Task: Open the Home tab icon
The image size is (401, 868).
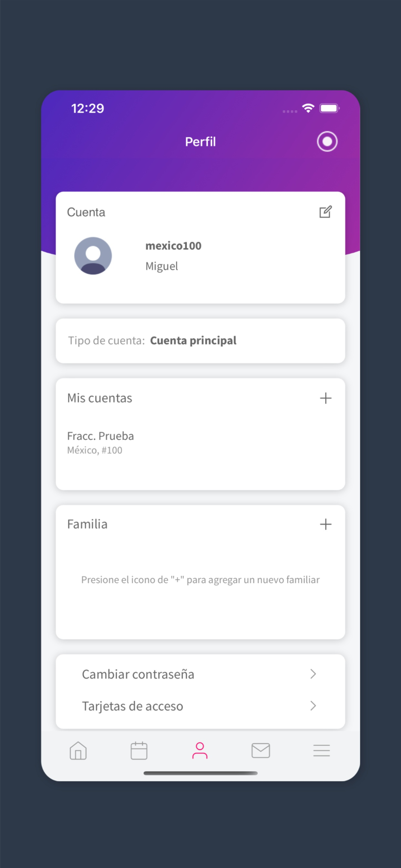Action: (78, 750)
